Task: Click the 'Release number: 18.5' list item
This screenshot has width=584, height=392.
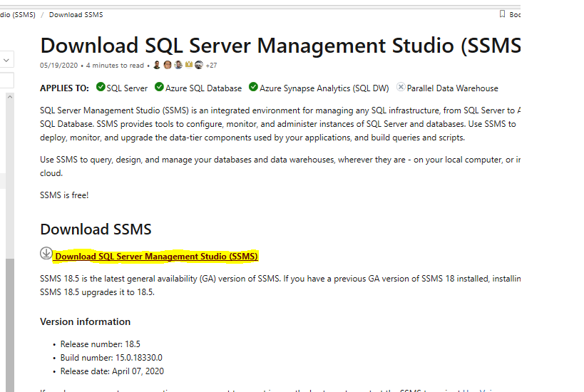Action: [101, 344]
